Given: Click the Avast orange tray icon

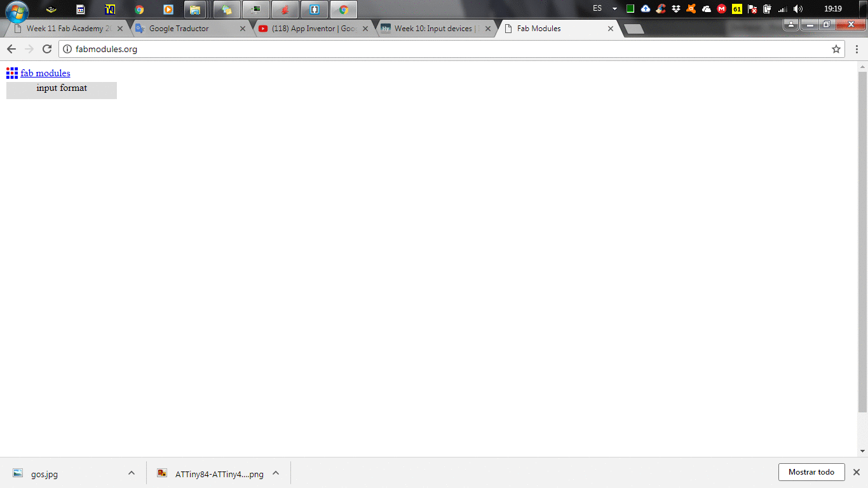Looking at the screenshot, I should 691,9.
